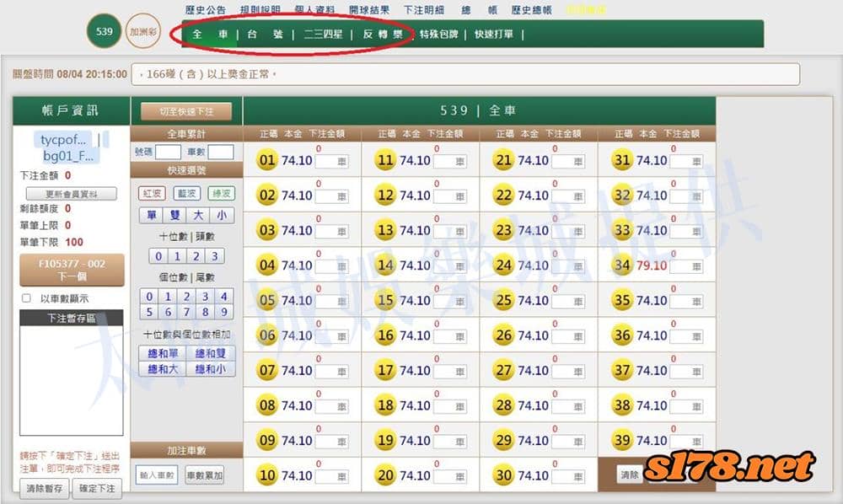Pick yellow number ball 19
The width and height of the screenshot is (843, 504).
(385, 441)
